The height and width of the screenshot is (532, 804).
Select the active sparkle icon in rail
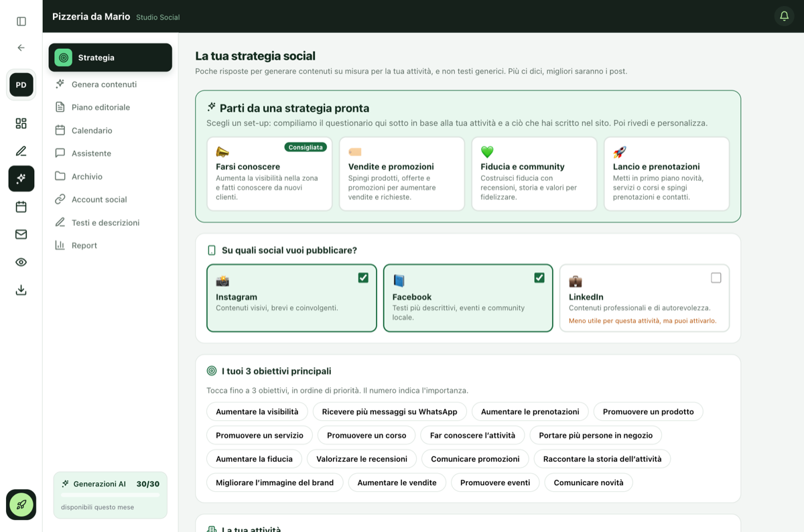click(21, 178)
